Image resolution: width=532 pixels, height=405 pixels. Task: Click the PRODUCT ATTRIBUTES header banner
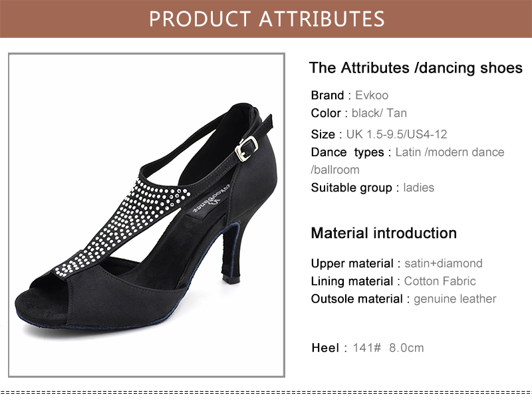coord(266,19)
